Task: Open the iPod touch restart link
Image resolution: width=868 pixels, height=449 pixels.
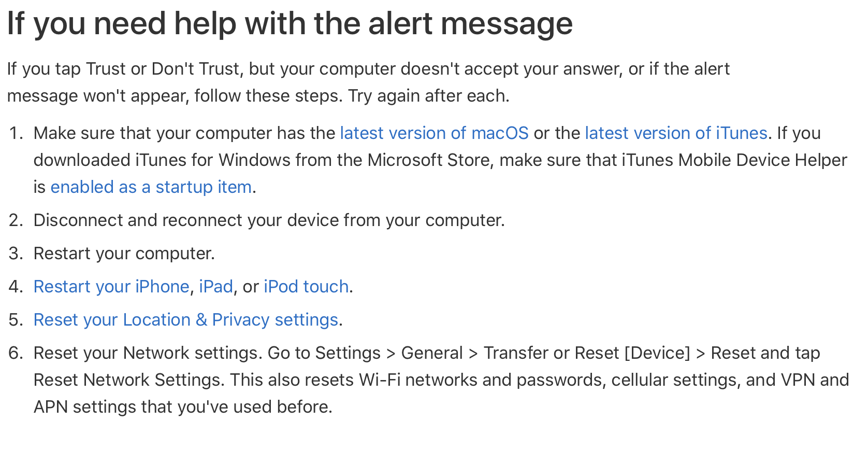Action: point(306,287)
